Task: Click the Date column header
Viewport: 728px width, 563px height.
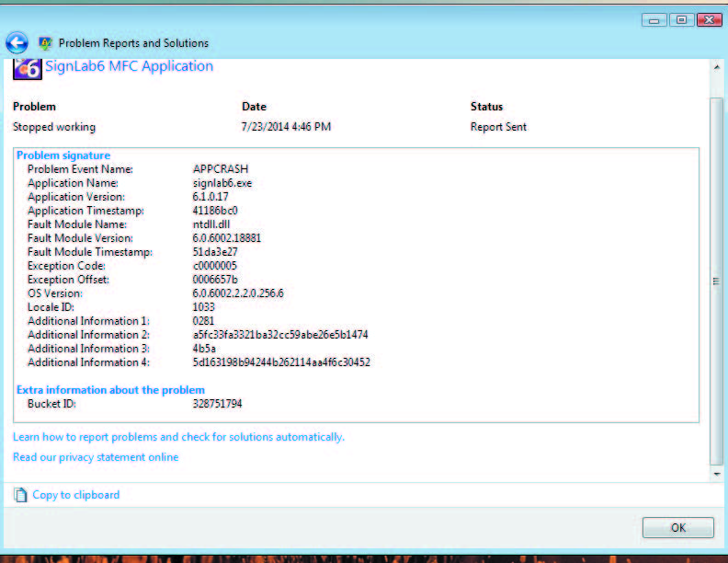Action: click(254, 107)
